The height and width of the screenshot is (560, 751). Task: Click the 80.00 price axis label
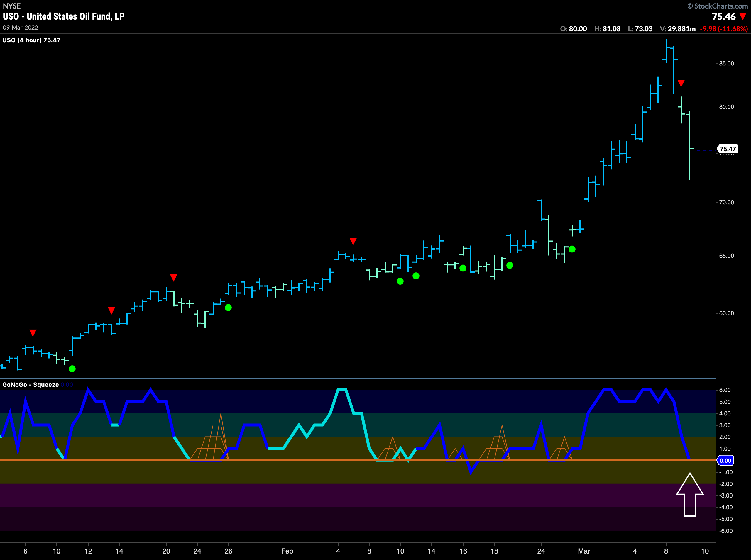tap(727, 107)
